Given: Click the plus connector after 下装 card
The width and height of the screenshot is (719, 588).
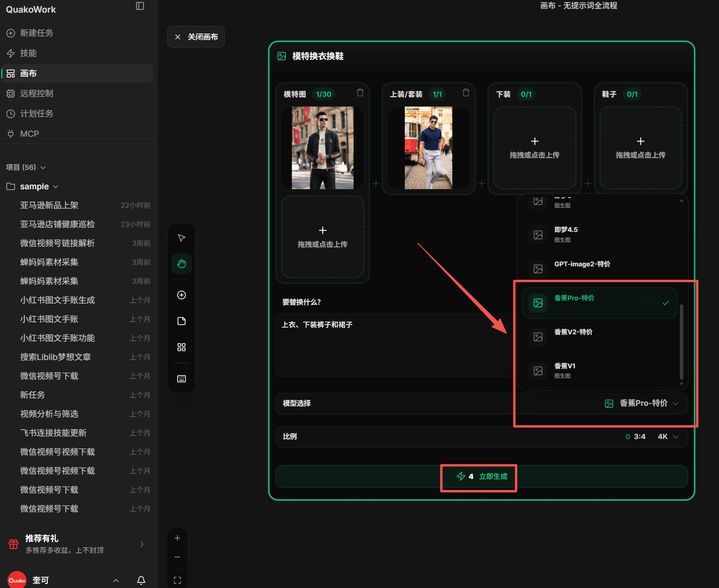Looking at the screenshot, I should click(588, 183).
